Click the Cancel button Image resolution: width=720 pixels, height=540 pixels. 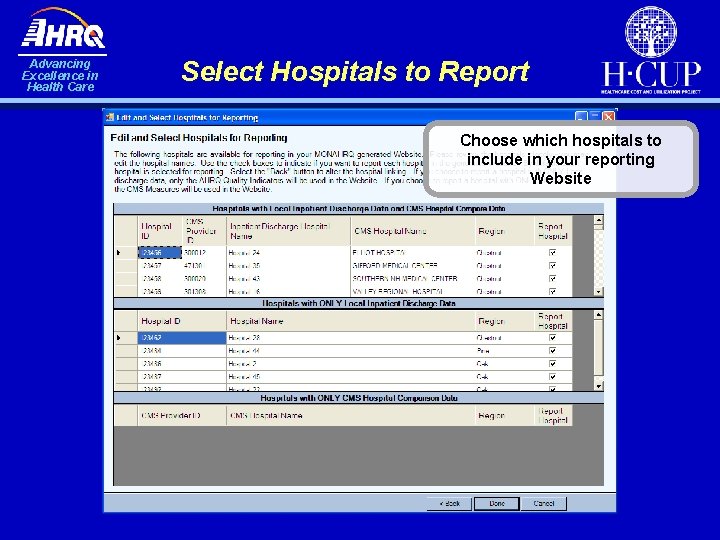click(x=544, y=504)
